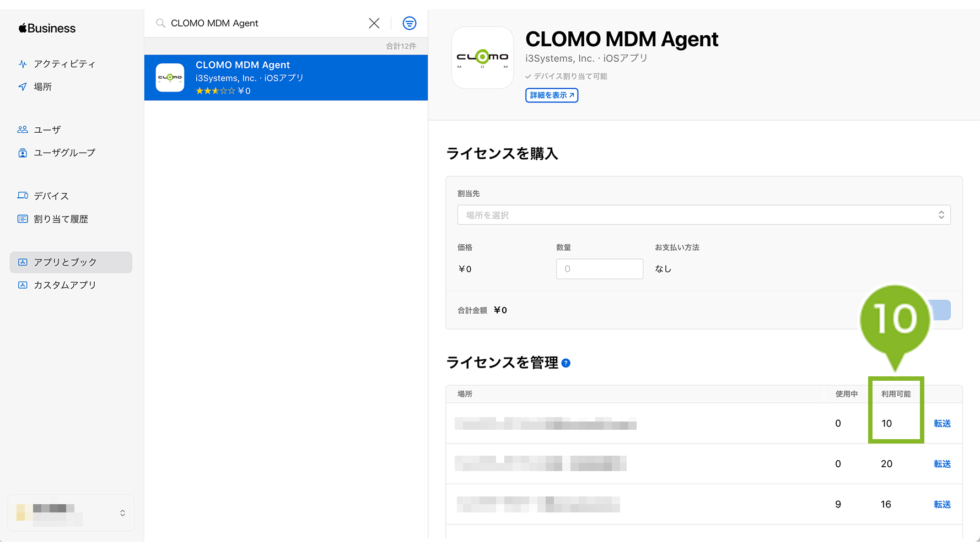Select the Users icon in sidebar
Viewport: 980px width, 551px height.
tap(23, 129)
